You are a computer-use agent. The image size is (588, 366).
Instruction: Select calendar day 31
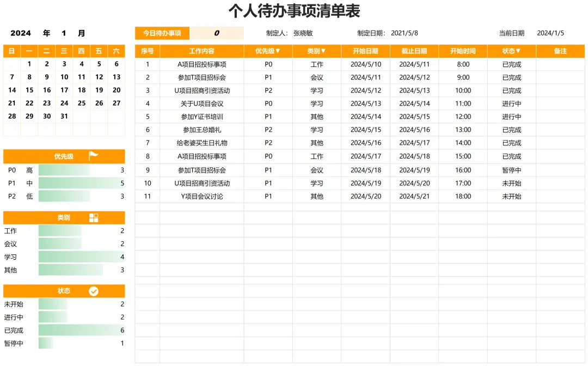click(x=64, y=116)
